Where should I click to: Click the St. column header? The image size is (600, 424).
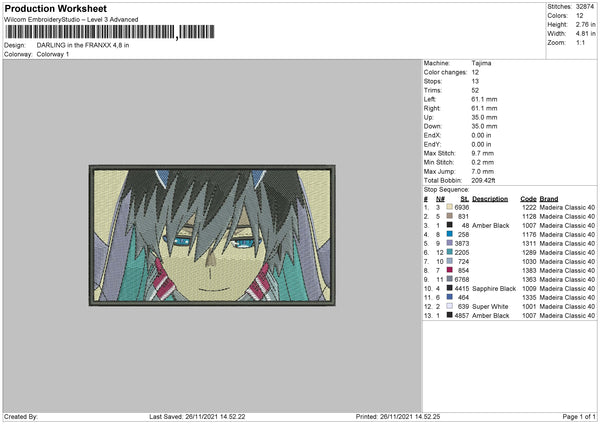(x=465, y=199)
